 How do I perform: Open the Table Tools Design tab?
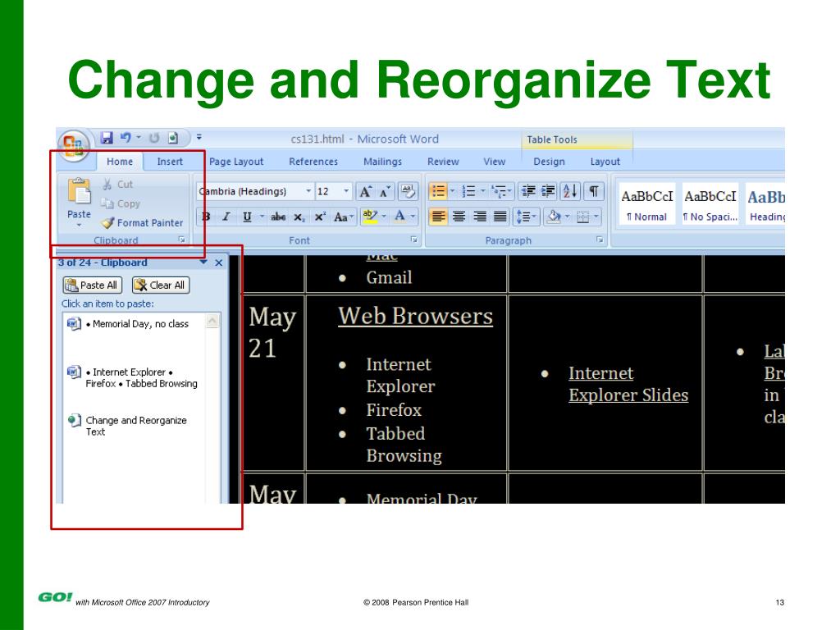[549, 162]
